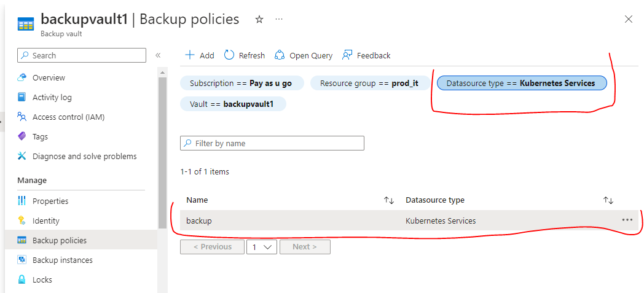This screenshot has height=293, width=644.
Task: Click the Identity key icon
Action: (x=22, y=221)
